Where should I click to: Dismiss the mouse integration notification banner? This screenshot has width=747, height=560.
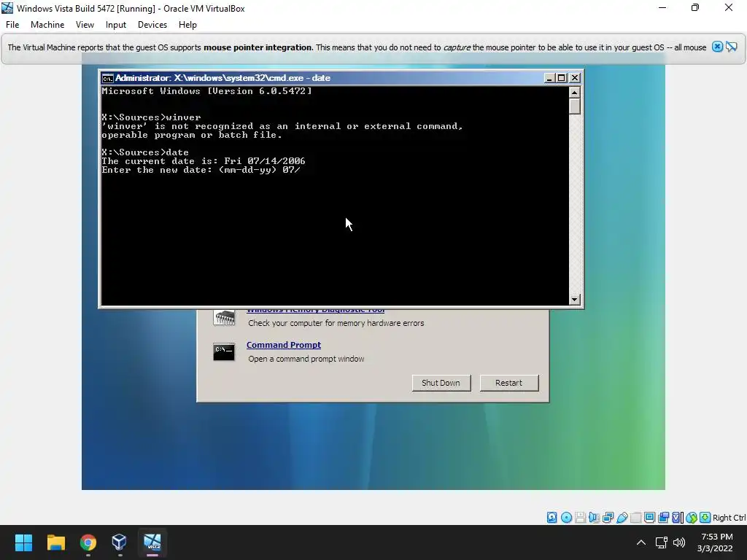(x=718, y=47)
